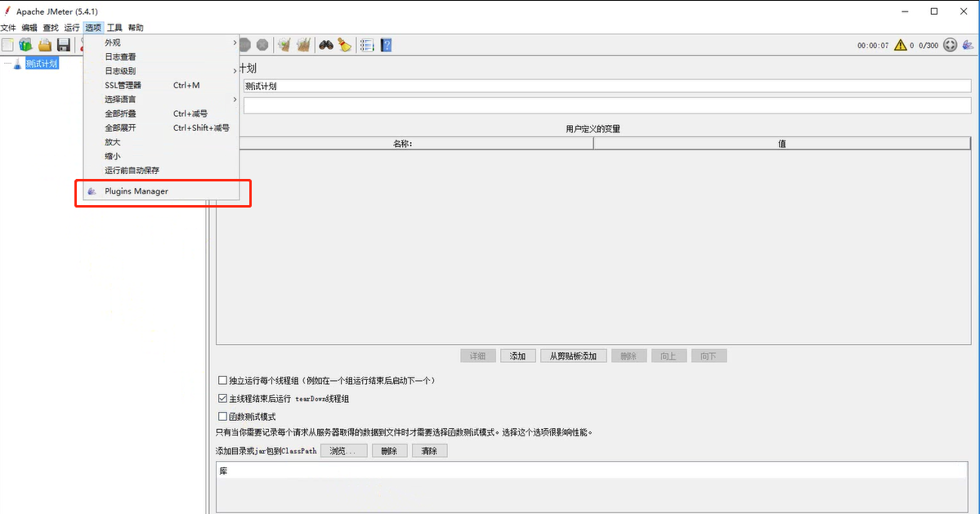Uncheck 主线程结束后运行 tearDown线程组
Screen dimensions: 980x514
(222, 399)
